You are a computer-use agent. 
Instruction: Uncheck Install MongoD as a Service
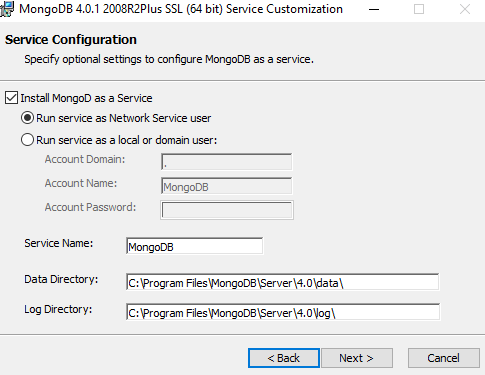click(x=11, y=98)
